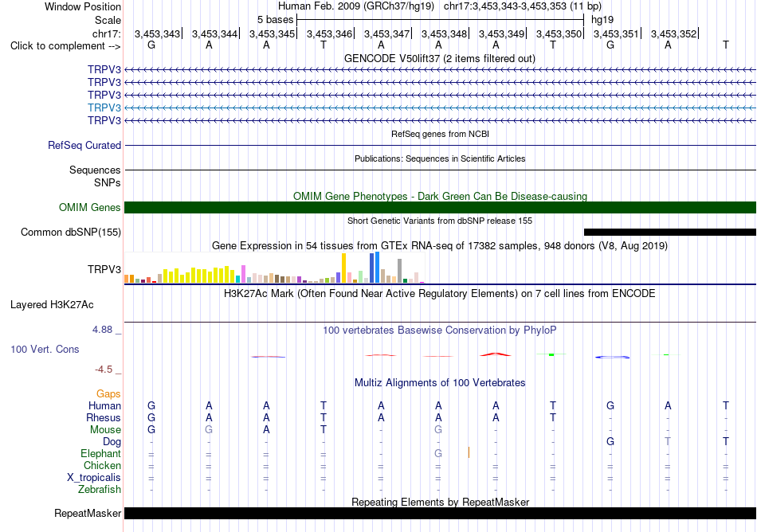Image resolution: width=757 pixels, height=532 pixels.
Task: Click the Mouse species label in alignment
Action: coord(105,430)
